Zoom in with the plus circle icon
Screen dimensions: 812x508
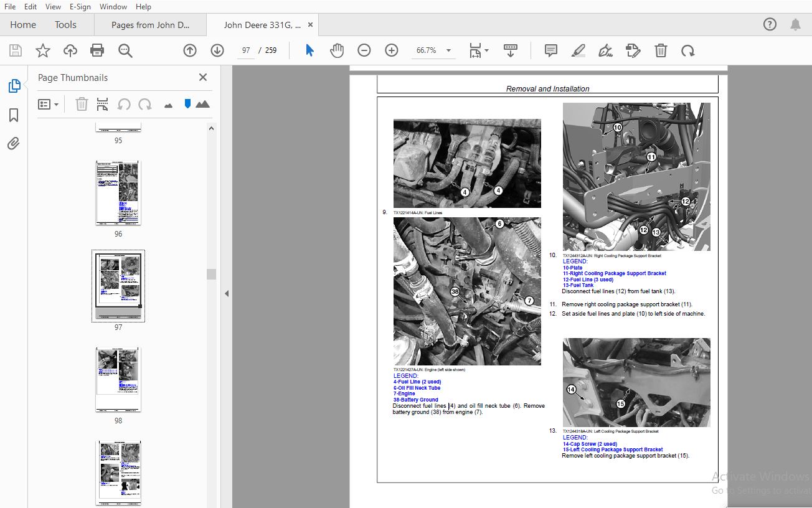click(392, 50)
